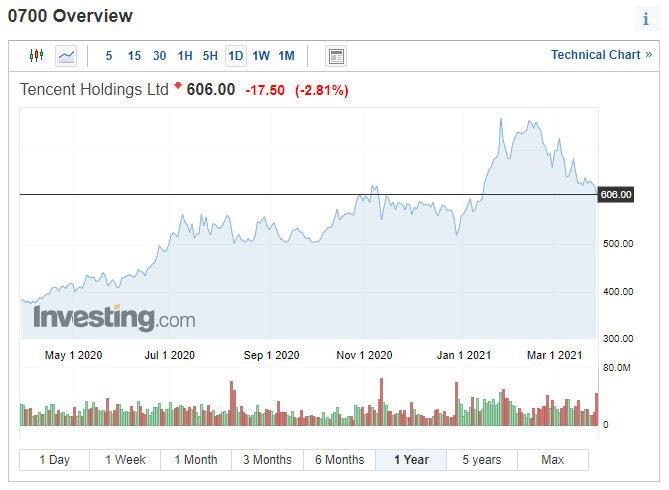The height and width of the screenshot is (490, 669).
Task: Choose the 1H interval
Action: (x=185, y=56)
